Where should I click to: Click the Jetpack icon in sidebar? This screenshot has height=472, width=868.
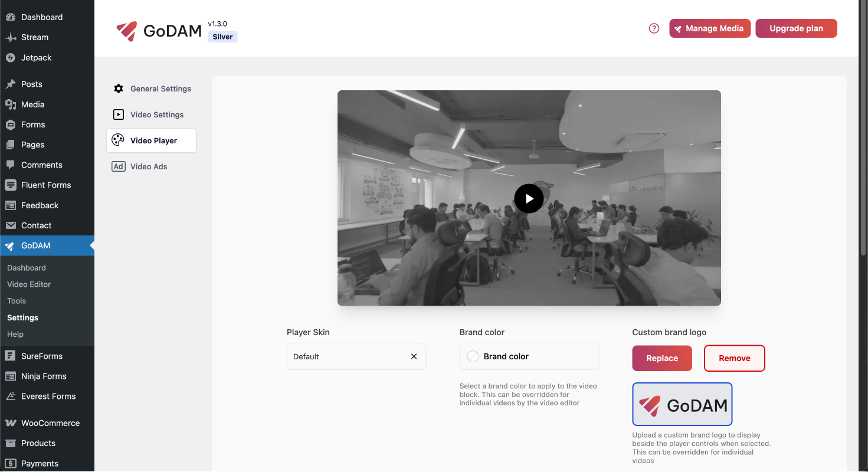point(11,58)
